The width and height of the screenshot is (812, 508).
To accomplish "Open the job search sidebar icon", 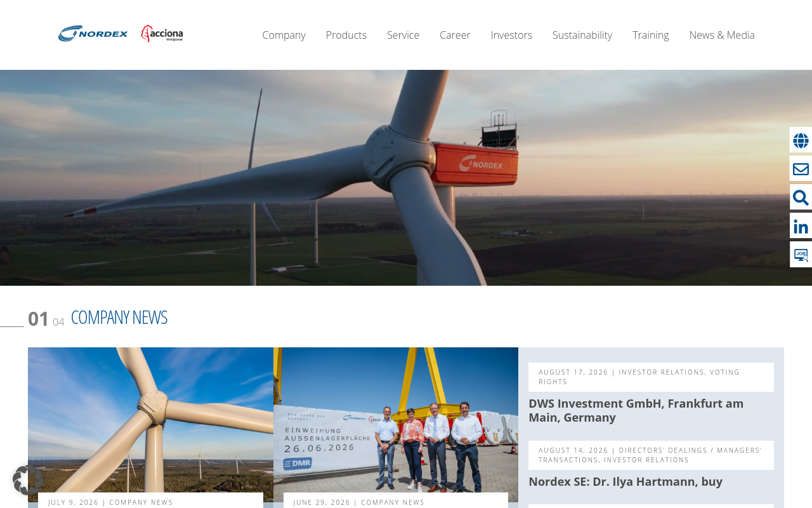I will click(x=801, y=255).
